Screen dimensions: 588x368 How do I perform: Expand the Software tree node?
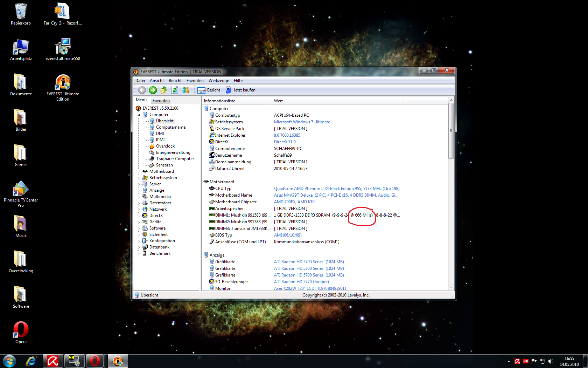139,229
